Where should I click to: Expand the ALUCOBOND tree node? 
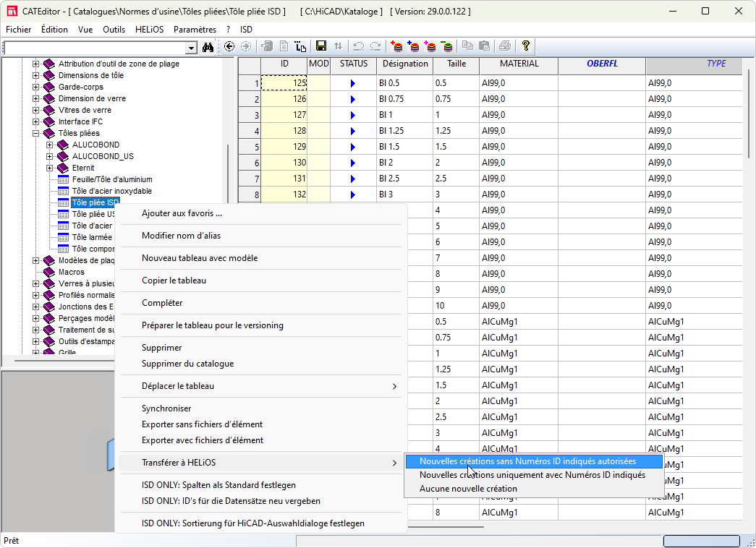click(x=50, y=145)
